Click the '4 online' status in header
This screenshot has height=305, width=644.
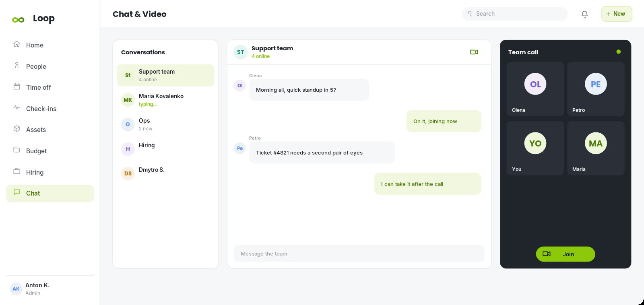click(x=260, y=56)
